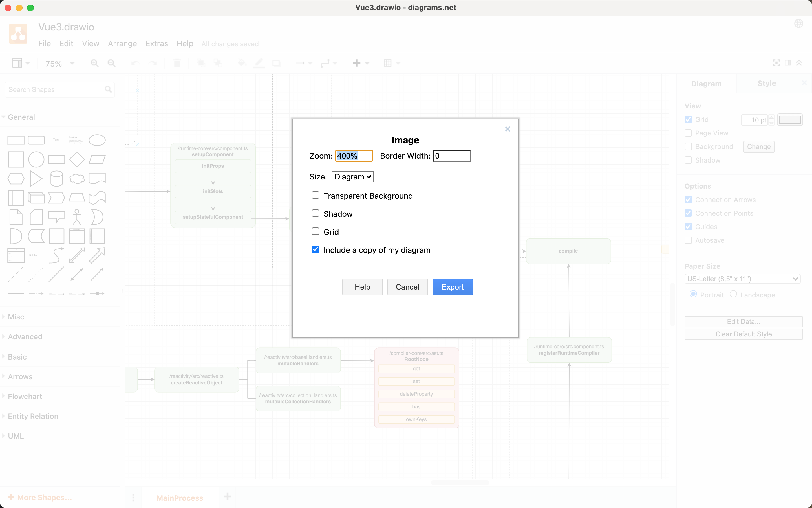Select the actor stick figure shape

[x=77, y=217]
